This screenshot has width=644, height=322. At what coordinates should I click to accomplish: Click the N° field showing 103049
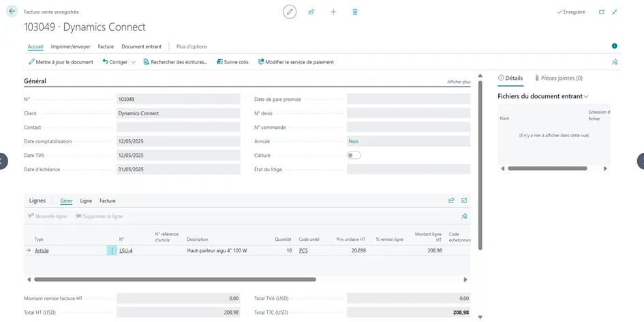click(179, 99)
